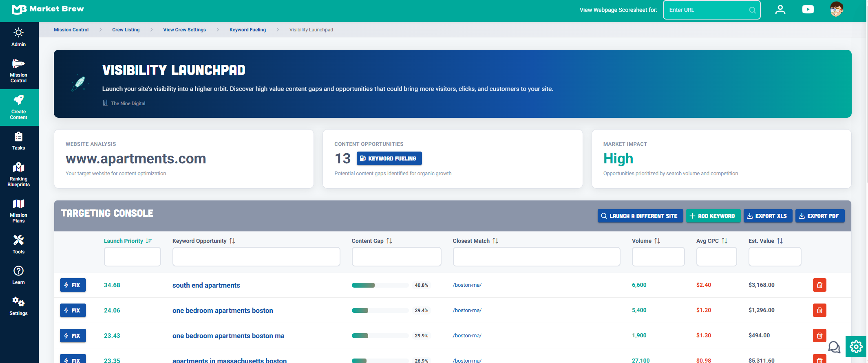Sort by Launch Priority
Screen dimensions: 868x363
(x=128, y=241)
